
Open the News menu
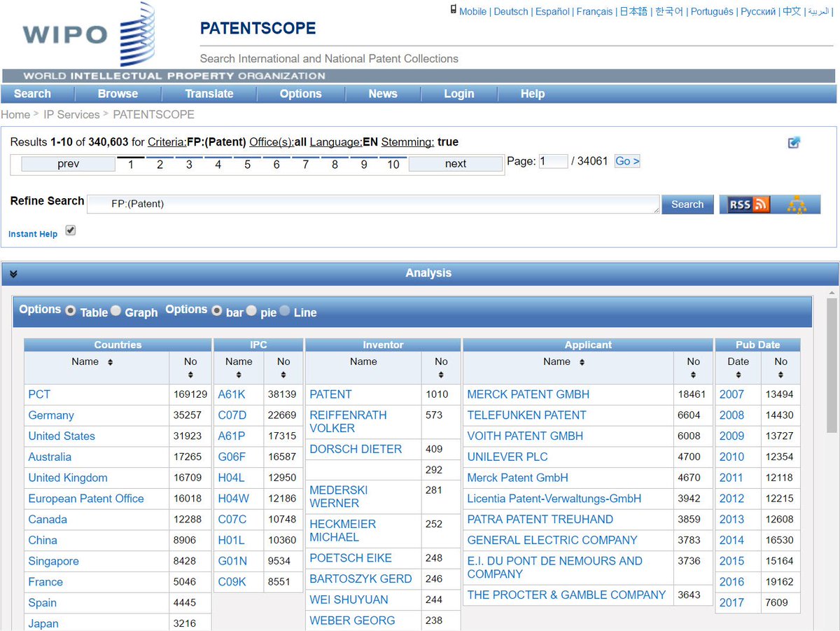click(383, 94)
